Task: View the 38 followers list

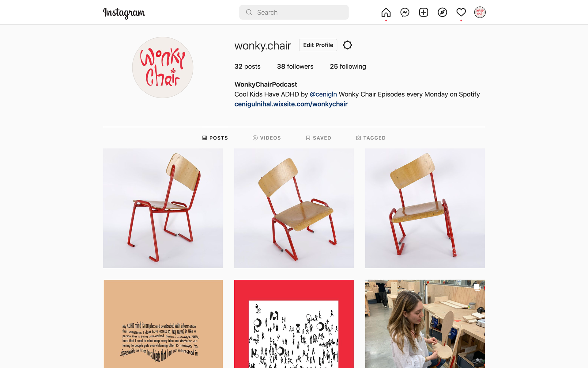Action: click(x=295, y=67)
